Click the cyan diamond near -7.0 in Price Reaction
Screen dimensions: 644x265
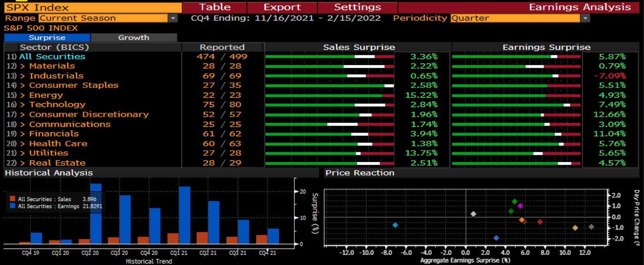(395, 225)
